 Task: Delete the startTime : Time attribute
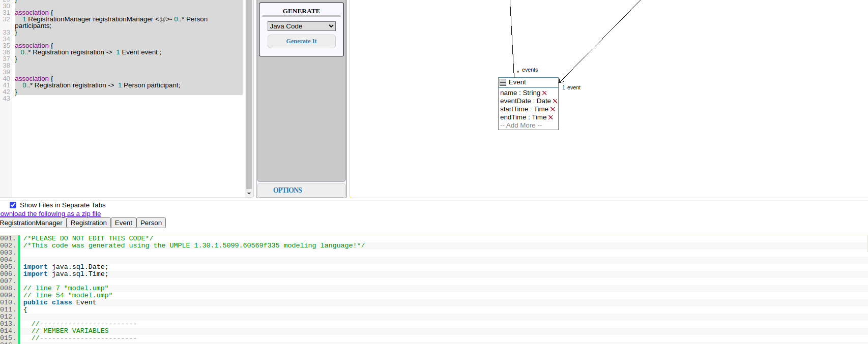pyautogui.click(x=553, y=109)
